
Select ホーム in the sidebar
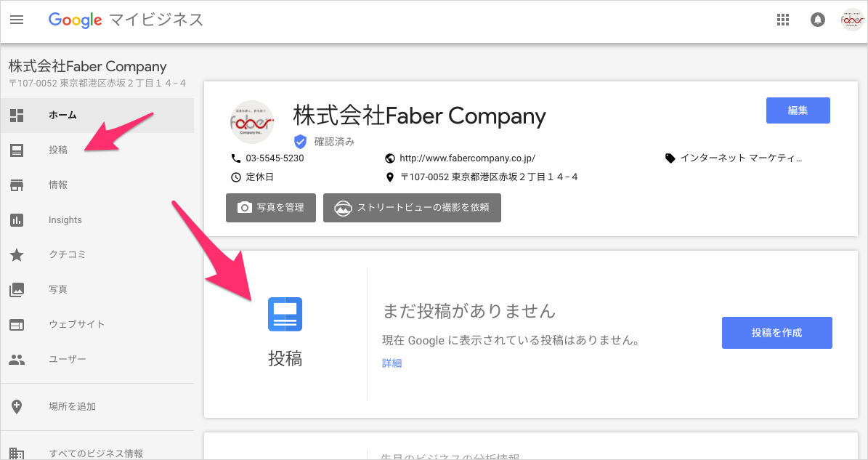click(x=97, y=115)
